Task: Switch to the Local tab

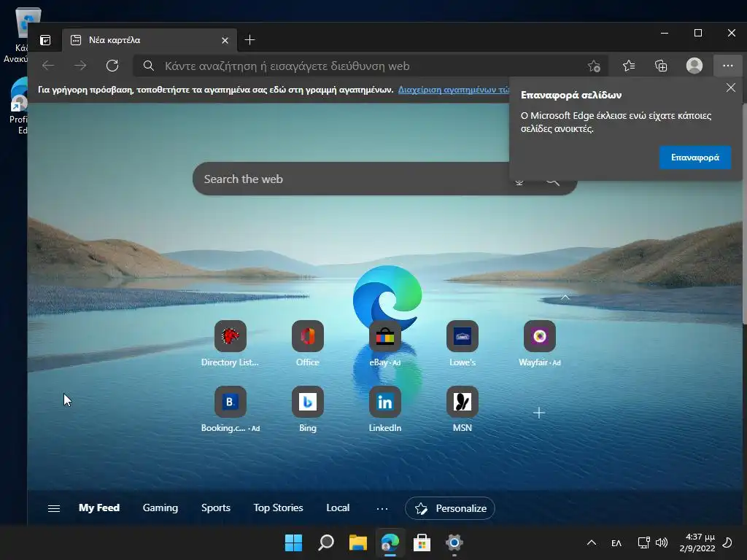Action: point(338,508)
